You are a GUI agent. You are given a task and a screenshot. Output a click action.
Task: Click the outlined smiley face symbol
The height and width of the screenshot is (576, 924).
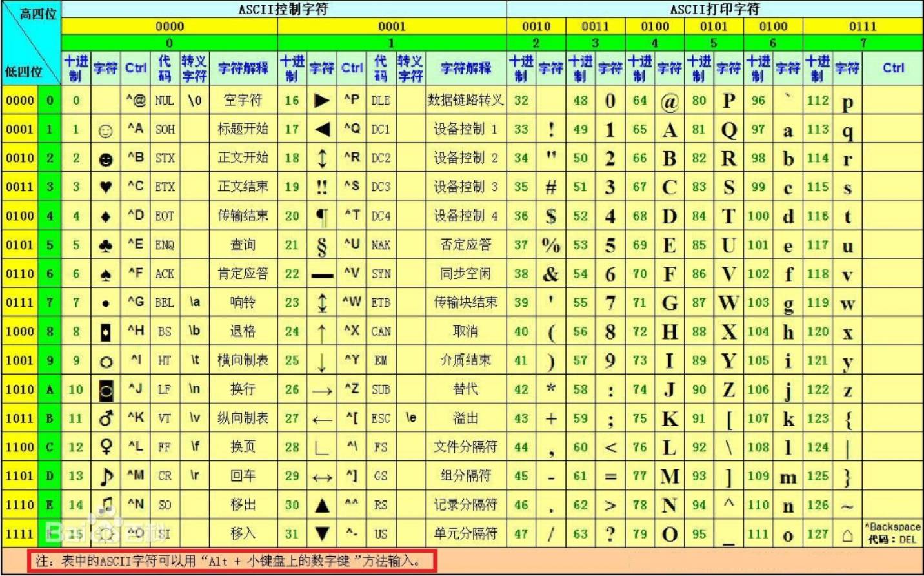coord(106,130)
